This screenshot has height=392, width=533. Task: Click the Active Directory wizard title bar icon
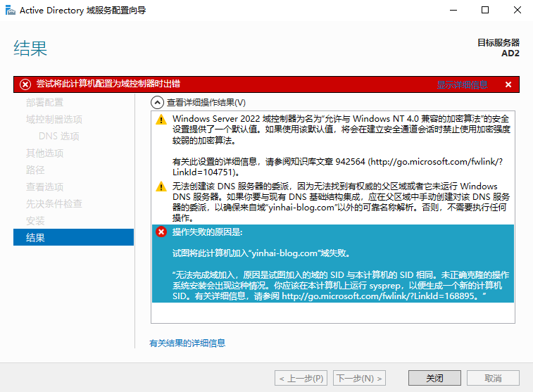click(x=10, y=10)
